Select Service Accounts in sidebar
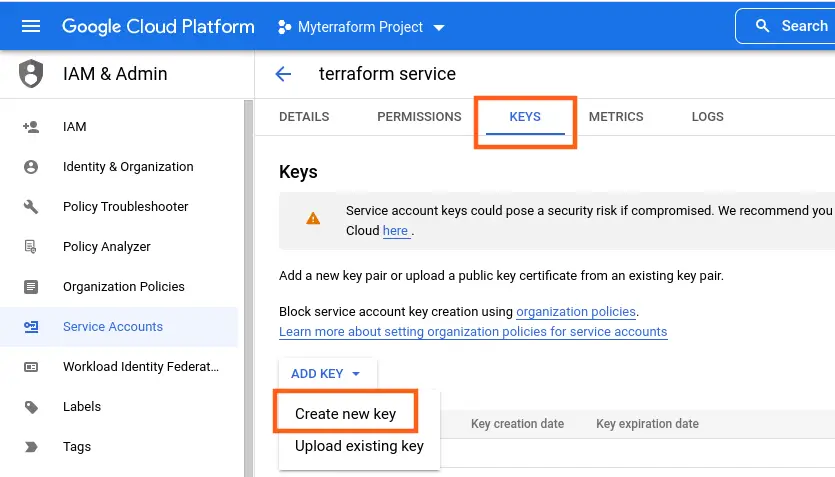This screenshot has width=835, height=477. coord(113,326)
